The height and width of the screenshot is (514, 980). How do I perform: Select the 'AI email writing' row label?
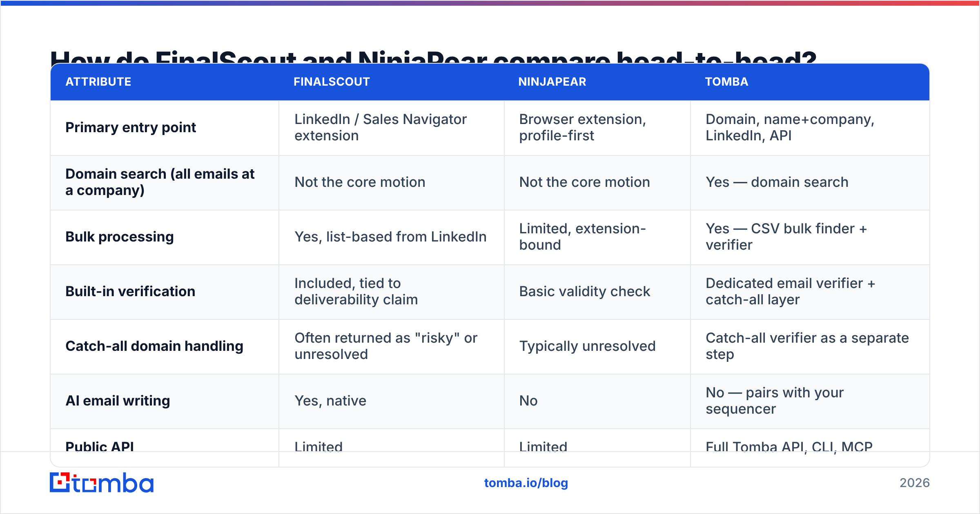click(118, 401)
